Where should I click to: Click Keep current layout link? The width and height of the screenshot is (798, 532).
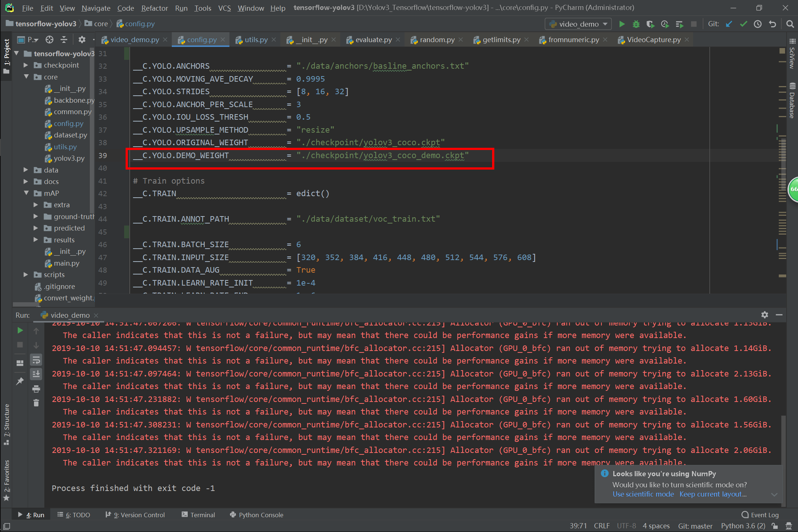point(713,494)
